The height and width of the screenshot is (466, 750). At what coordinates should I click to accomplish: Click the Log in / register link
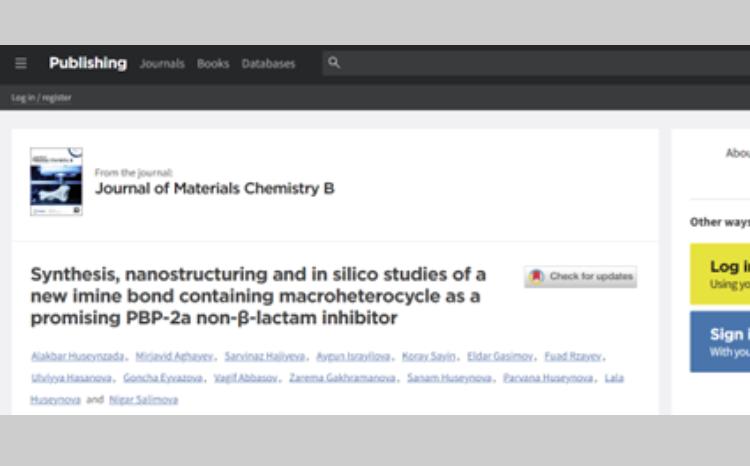pos(41,98)
